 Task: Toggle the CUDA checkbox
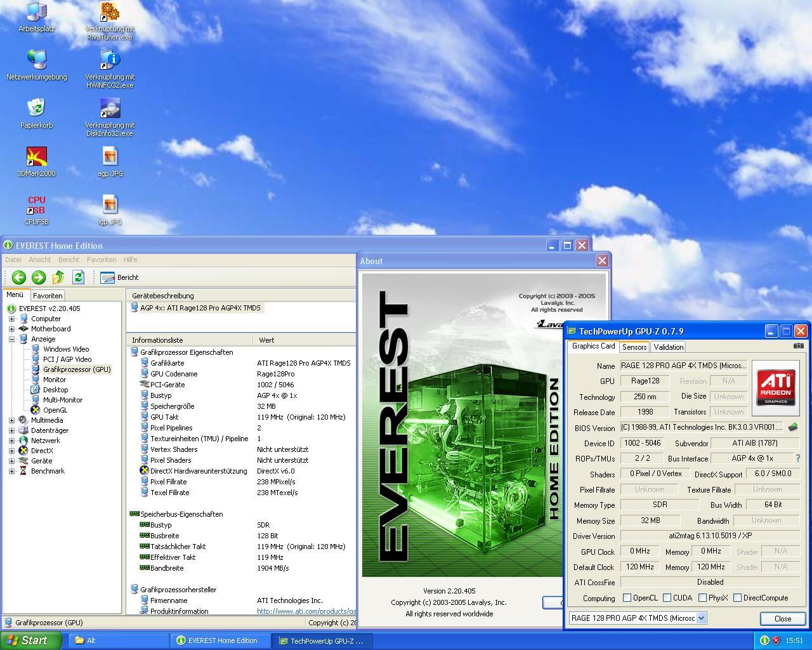667,598
